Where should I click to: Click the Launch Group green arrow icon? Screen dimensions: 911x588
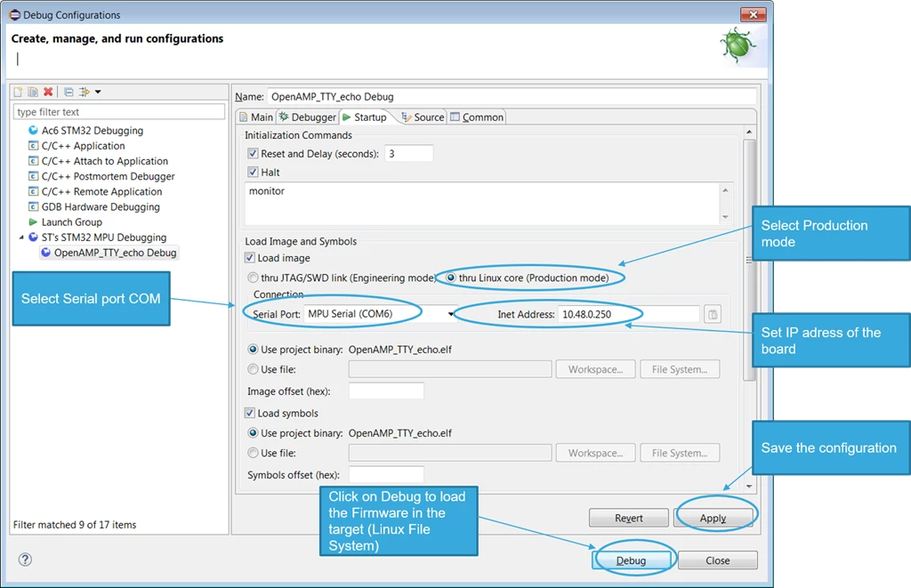[x=33, y=222]
